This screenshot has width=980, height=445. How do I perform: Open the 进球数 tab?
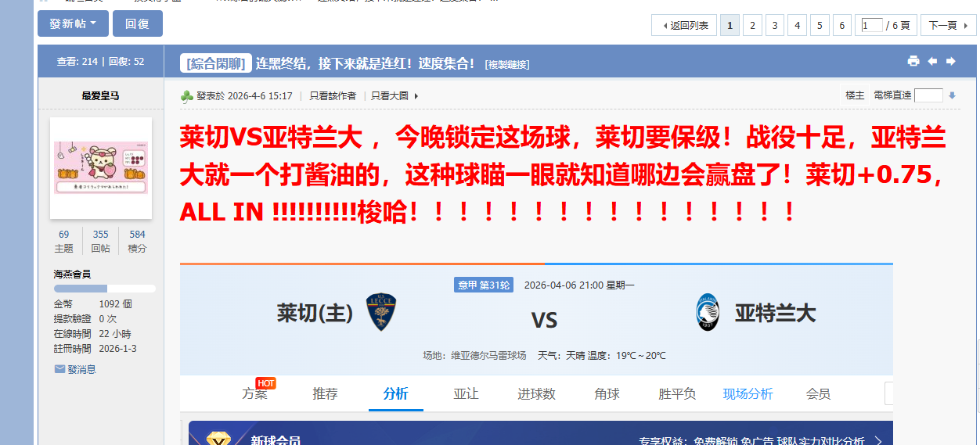pyautogui.click(x=536, y=394)
